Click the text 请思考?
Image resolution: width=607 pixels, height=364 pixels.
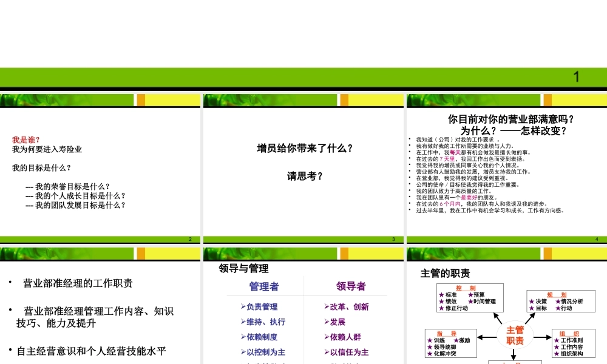(x=305, y=177)
